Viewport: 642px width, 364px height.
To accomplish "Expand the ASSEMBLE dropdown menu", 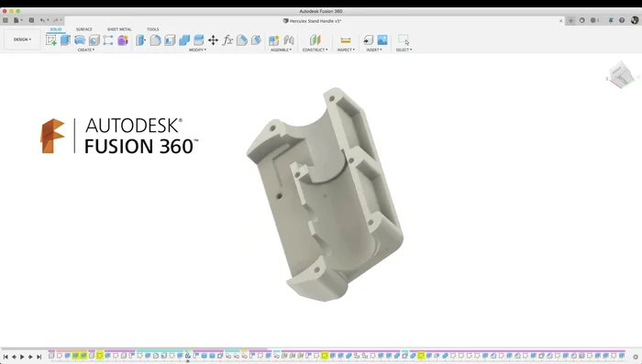I will (x=281, y=50).
